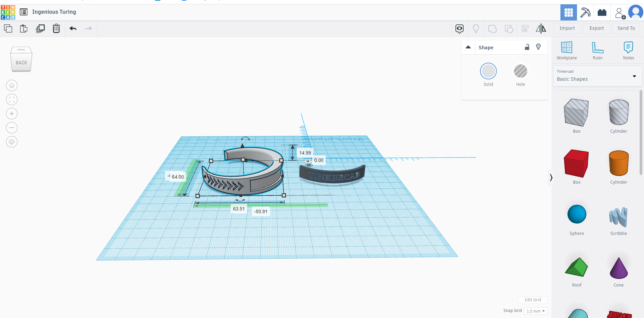Click Edit Grid
The height and width of the screenshot is (318, 644).
533,300
